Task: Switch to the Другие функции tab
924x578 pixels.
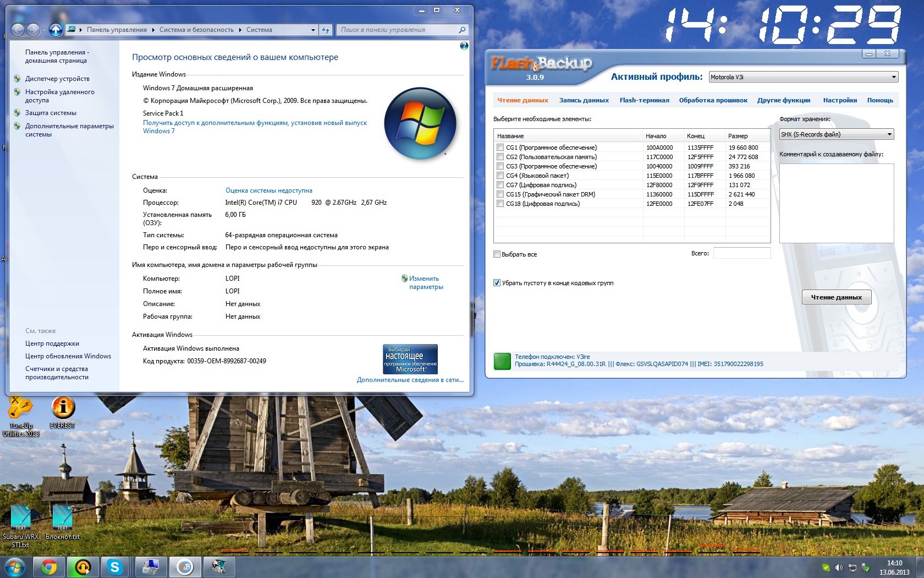Action: 784,100
